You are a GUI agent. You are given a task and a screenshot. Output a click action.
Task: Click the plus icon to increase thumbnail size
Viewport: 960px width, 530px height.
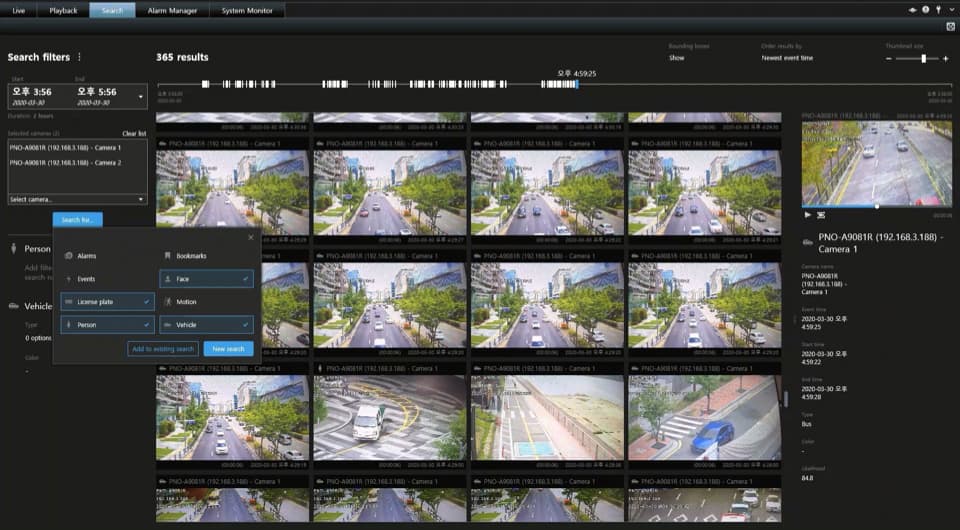pos(946,59)
